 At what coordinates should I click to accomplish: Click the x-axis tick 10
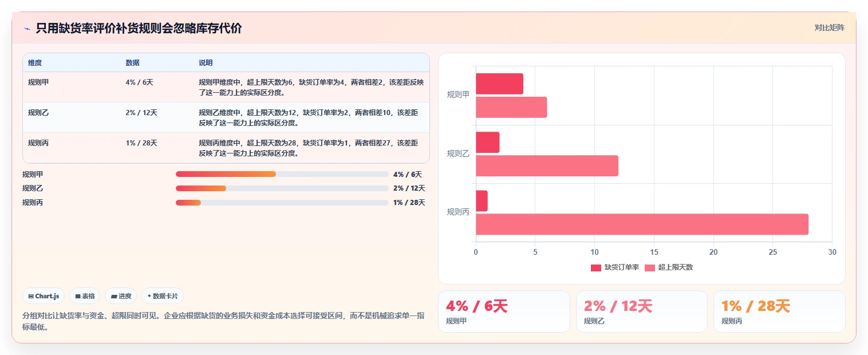pos(594,252)
